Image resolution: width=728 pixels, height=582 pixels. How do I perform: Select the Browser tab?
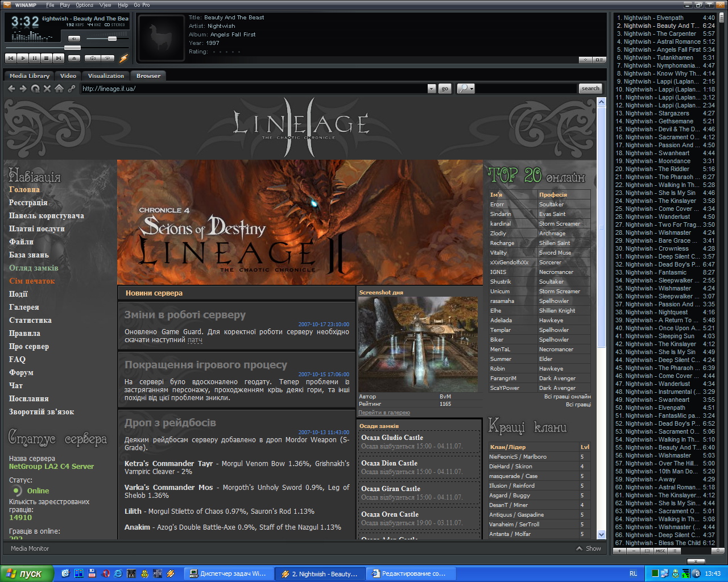(148, 76)
